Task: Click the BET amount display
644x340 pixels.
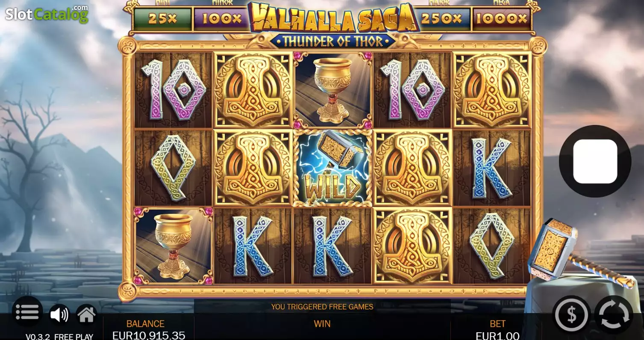Action: pyautogui.click(x=497, y=330)
